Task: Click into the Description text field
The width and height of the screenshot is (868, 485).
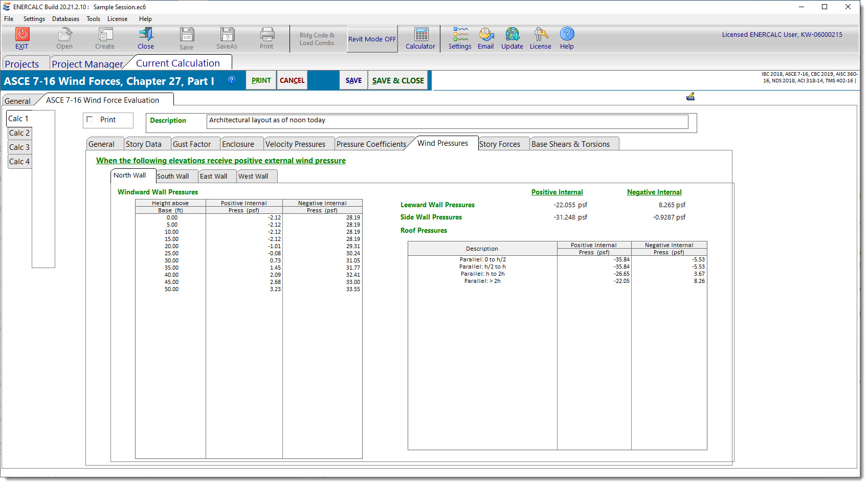Action: tap(447, 121)
